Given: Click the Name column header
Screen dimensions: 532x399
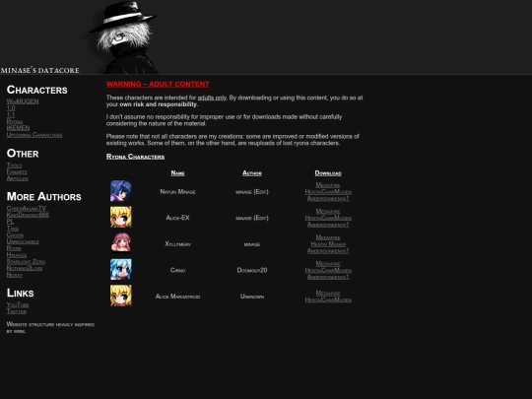Looking at the screenshot, I should [177, 173].
